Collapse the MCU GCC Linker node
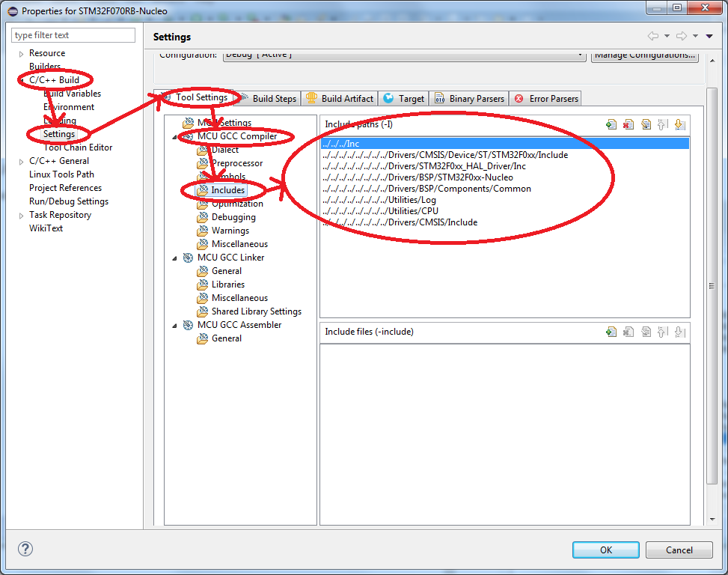The width and height of the screenshot is (728, 575). [x=174, y=258]
